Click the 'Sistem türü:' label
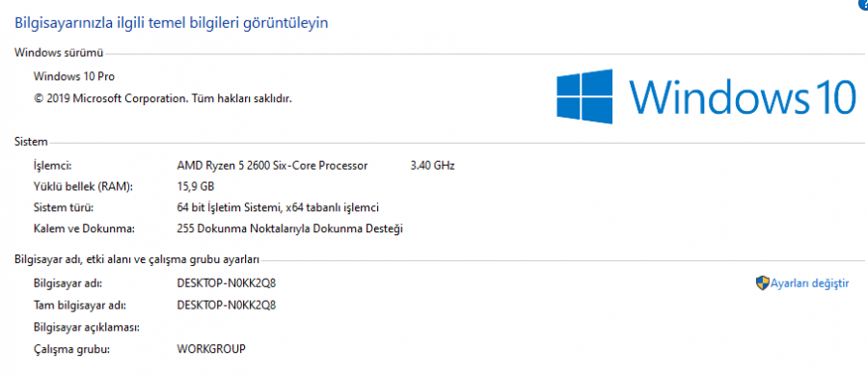868x376 pixels. [64, 208]
